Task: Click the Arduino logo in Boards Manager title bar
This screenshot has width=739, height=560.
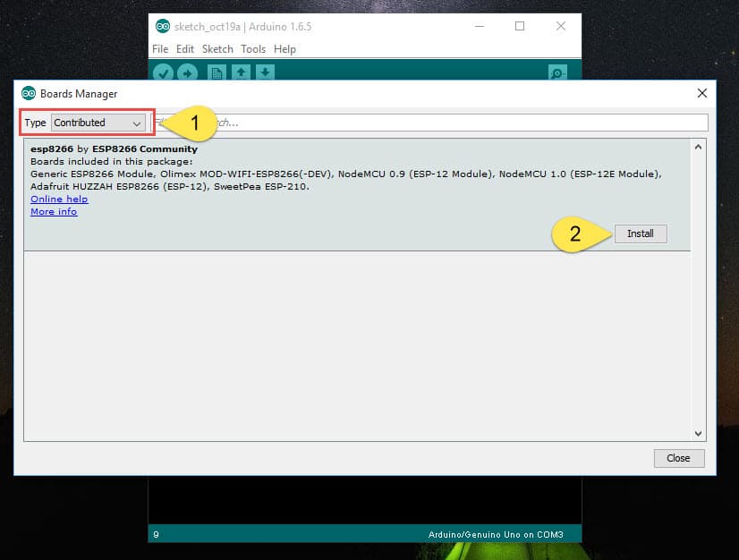Action: point(29,93)
